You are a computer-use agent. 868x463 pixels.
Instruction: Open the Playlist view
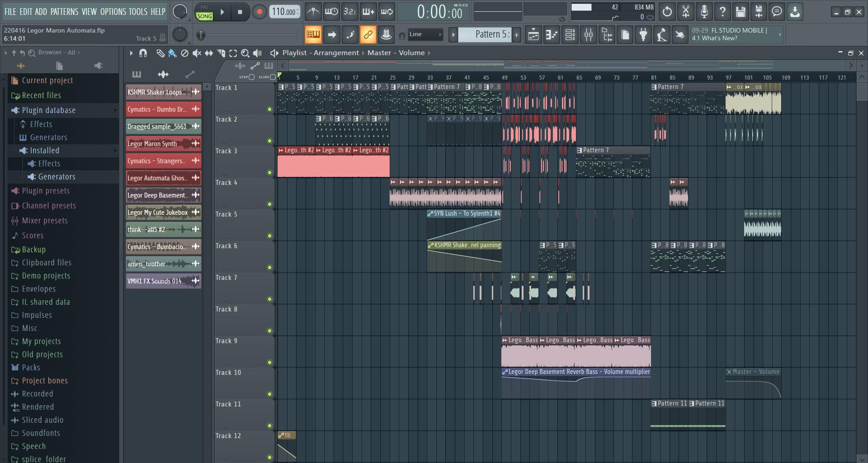(533, 34)
